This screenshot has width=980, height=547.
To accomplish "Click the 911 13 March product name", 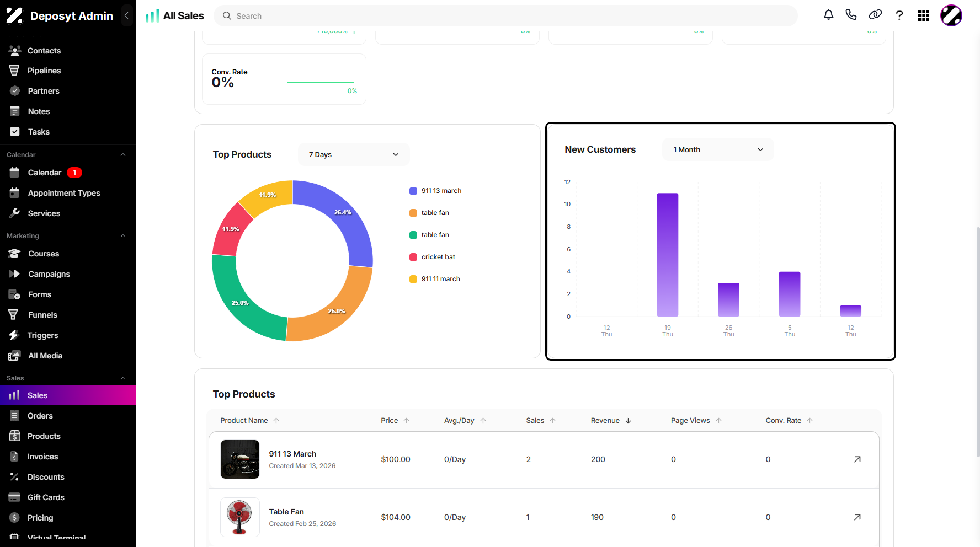I will pos(292,454).
